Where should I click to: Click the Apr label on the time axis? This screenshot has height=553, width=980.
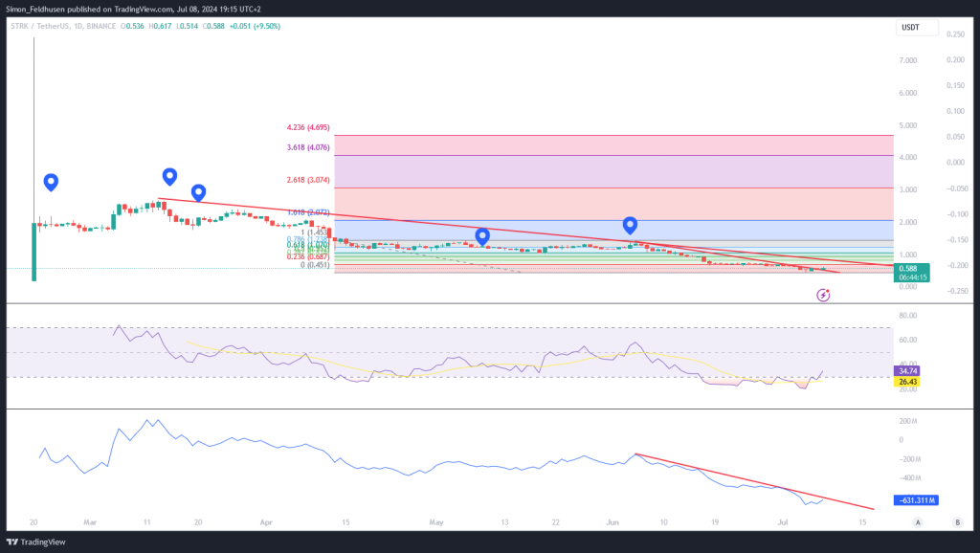[266, 522]
